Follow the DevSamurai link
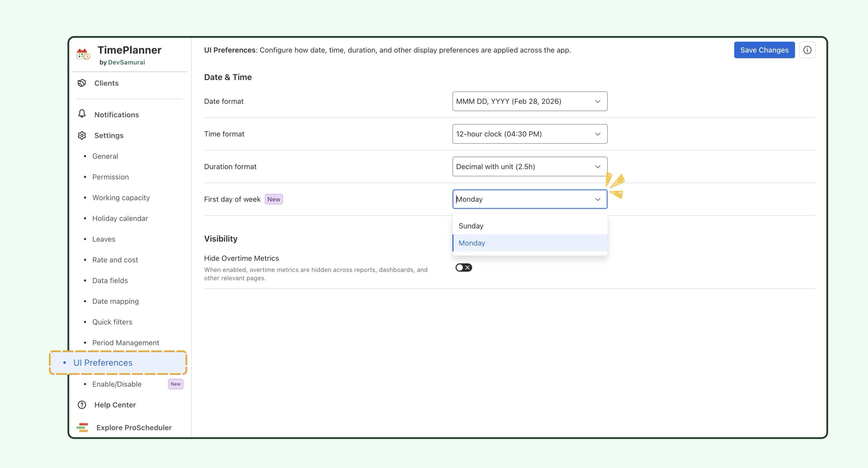The height and width of the screenshot is (468, 868). pos(126,62)
